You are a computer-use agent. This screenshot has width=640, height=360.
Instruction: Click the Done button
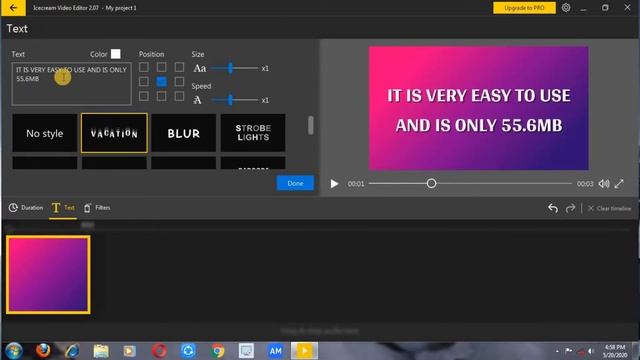(x=295, y=183)
